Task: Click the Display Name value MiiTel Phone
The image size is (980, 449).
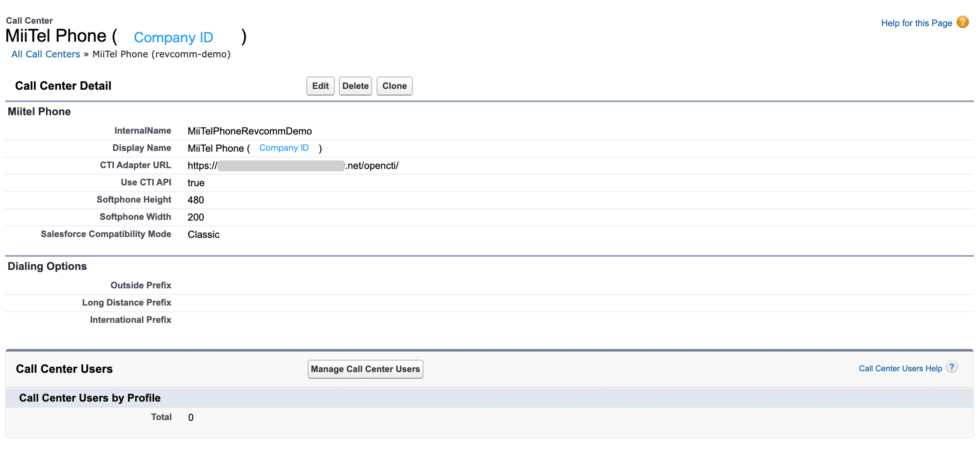Action: (255, 148)
